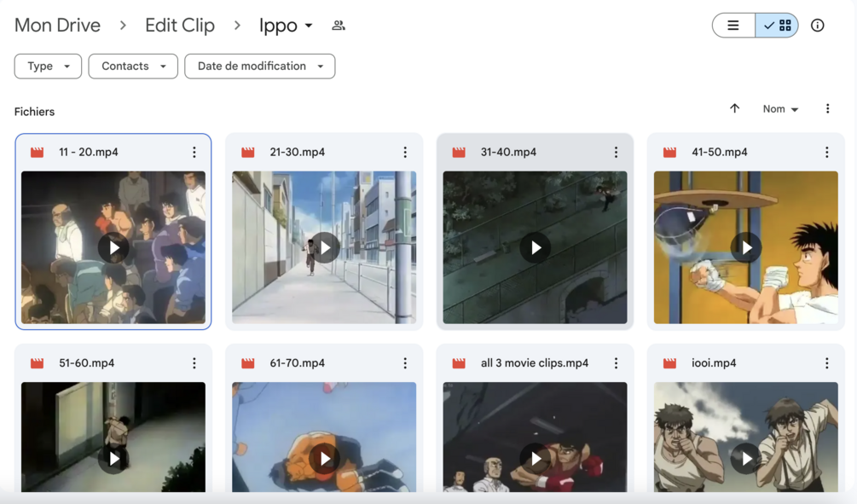
Task: Select the file name 31-40.mp4
Action: [x=508, y=153]
